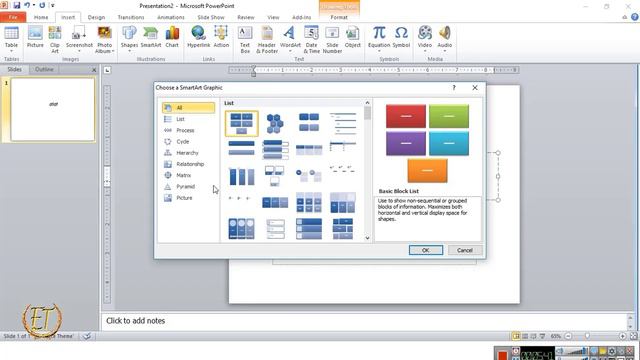Click the Hyperlink icon
The width and height of the screenshot is (640, 360).
click(x=198, y=37)
